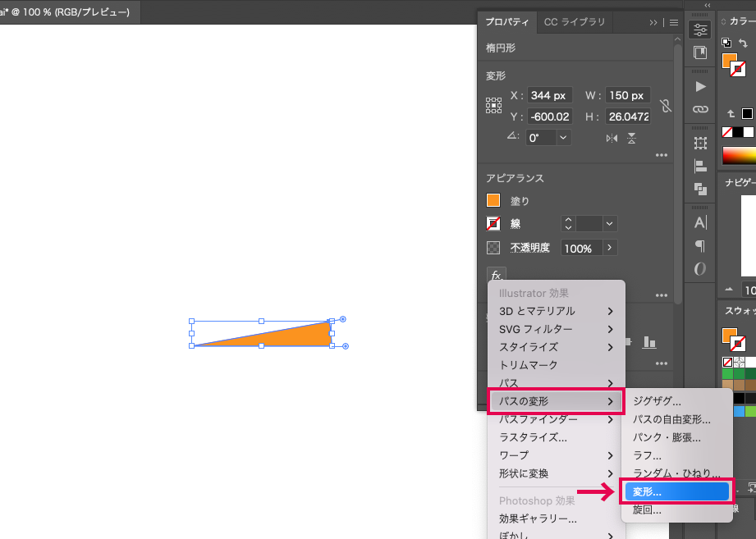
Task: Click the orange 塗り fill swatch
Action: tap(493, 200)
